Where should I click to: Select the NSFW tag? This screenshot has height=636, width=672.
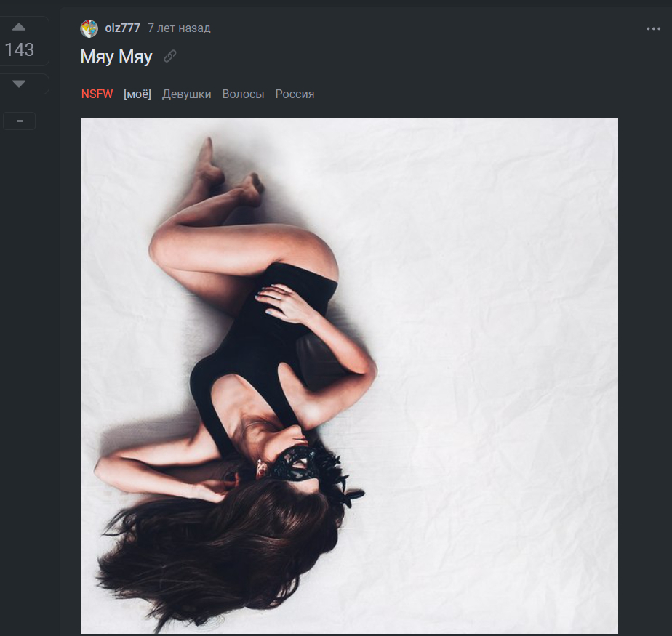pyautogui.click(x=97, y=94)
